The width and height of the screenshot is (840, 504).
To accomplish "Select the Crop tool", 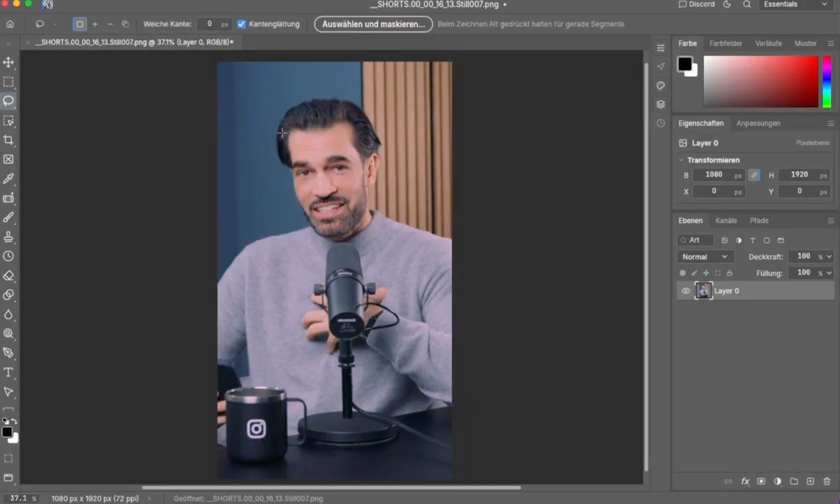I will point(8,140).
